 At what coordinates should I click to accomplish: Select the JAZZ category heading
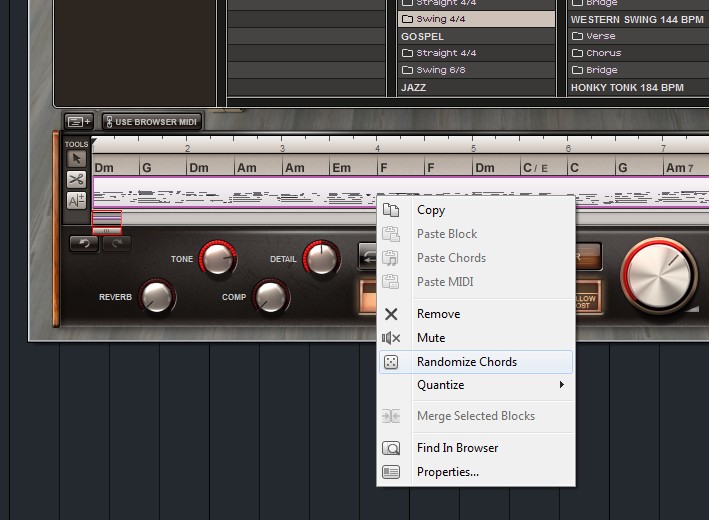477,87
